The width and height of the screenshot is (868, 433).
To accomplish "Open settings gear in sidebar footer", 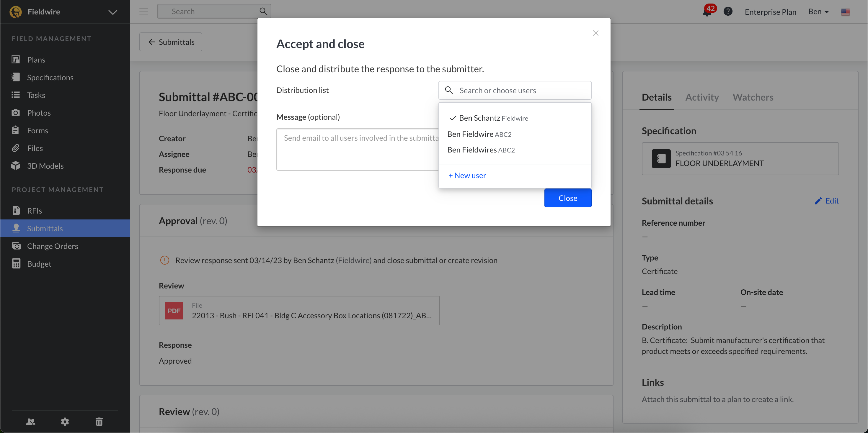I will coord(65,421).
